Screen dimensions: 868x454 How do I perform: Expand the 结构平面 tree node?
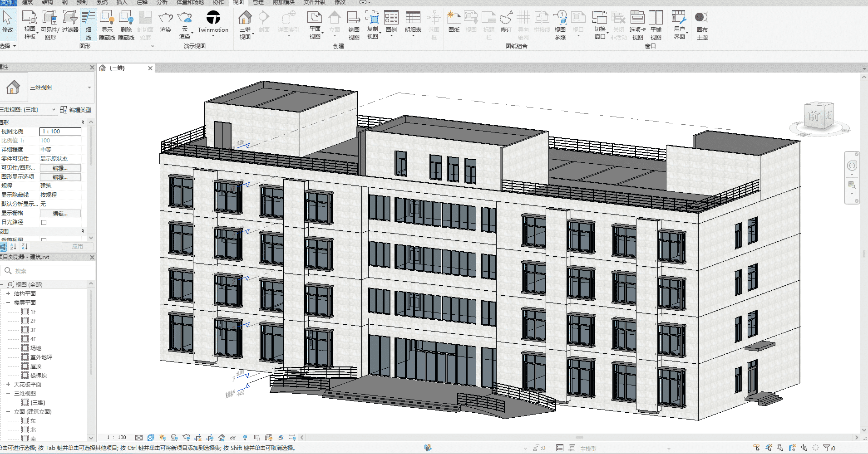tap(8, 294)
